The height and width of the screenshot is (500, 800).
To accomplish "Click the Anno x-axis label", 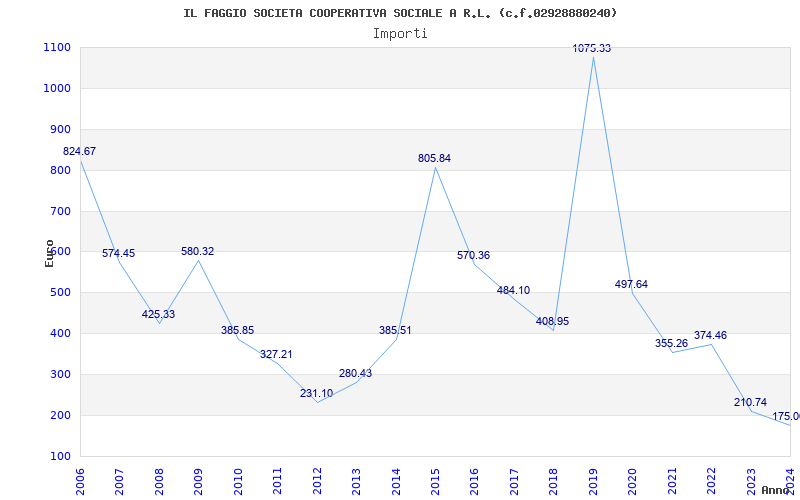I will (x=775, y=490).
